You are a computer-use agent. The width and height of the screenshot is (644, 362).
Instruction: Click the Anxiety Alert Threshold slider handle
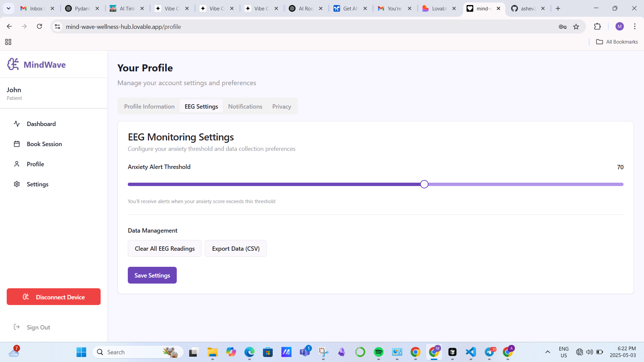click(x=424, y=184)
